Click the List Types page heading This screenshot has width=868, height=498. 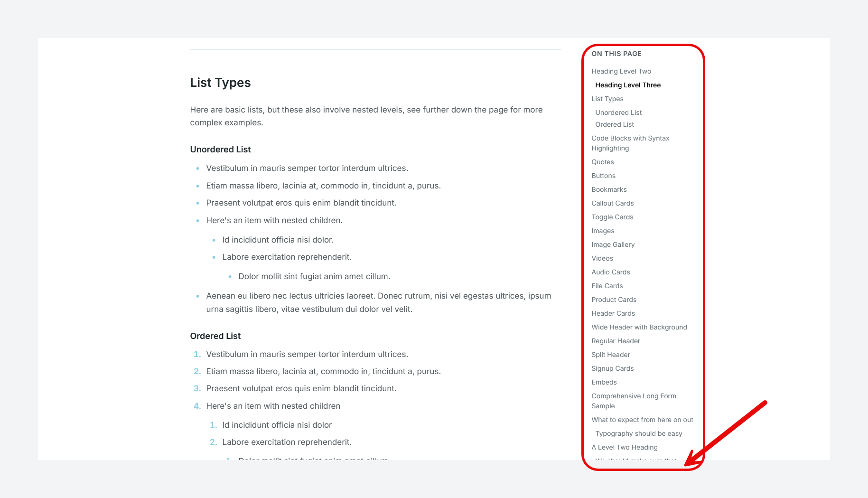point(220,83)
